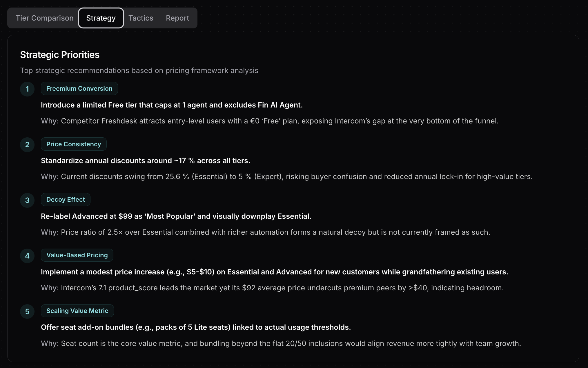Click the annual discounts recommendation headline

(146, 161)
